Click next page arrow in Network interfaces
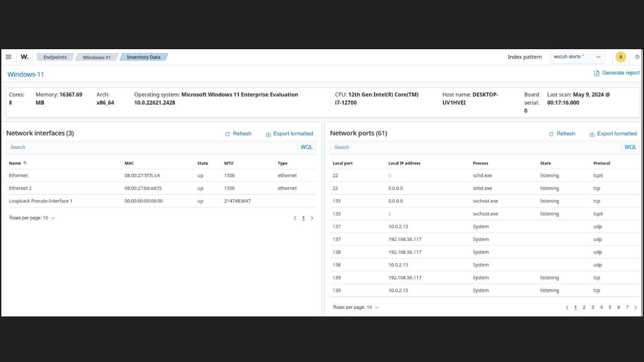 [312, 218]
